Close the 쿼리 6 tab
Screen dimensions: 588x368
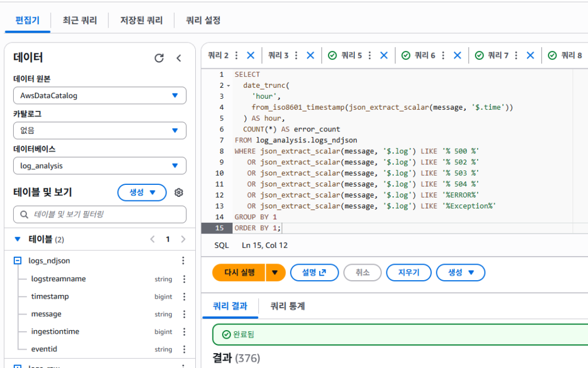pos(457,56)
